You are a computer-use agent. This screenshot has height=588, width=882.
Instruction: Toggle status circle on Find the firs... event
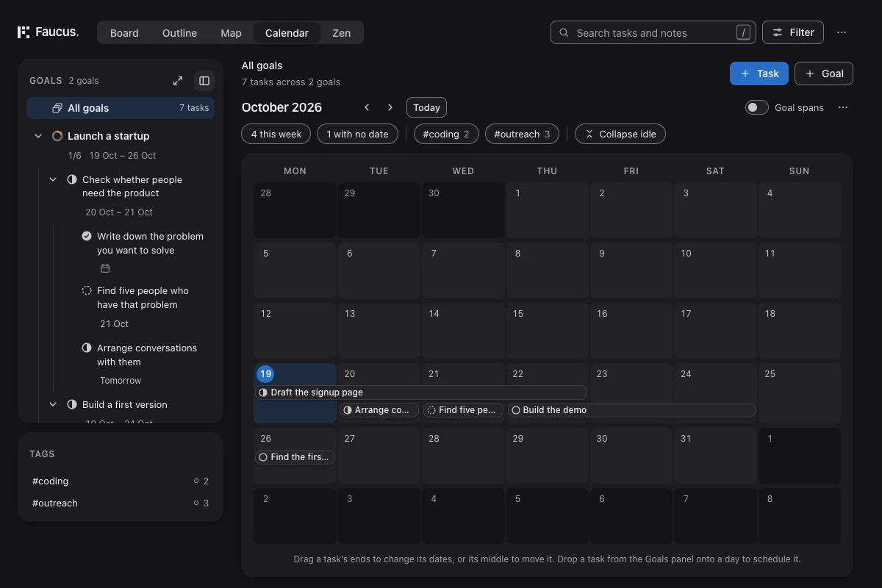click(x=263, y=457)
